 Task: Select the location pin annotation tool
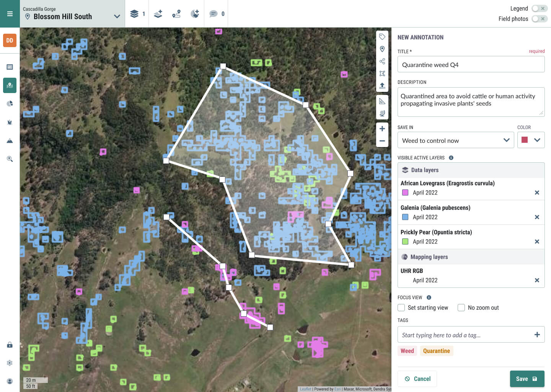click(382, 49)
